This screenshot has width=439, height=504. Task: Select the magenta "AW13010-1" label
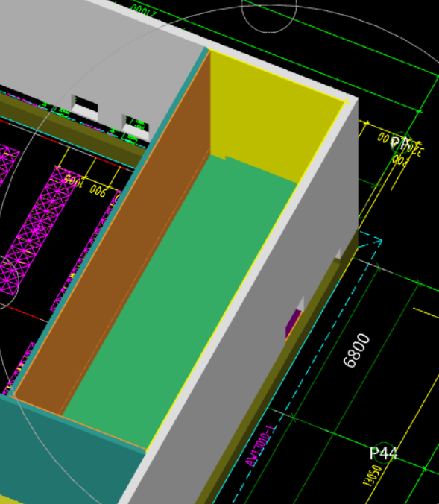coord(261,446)
